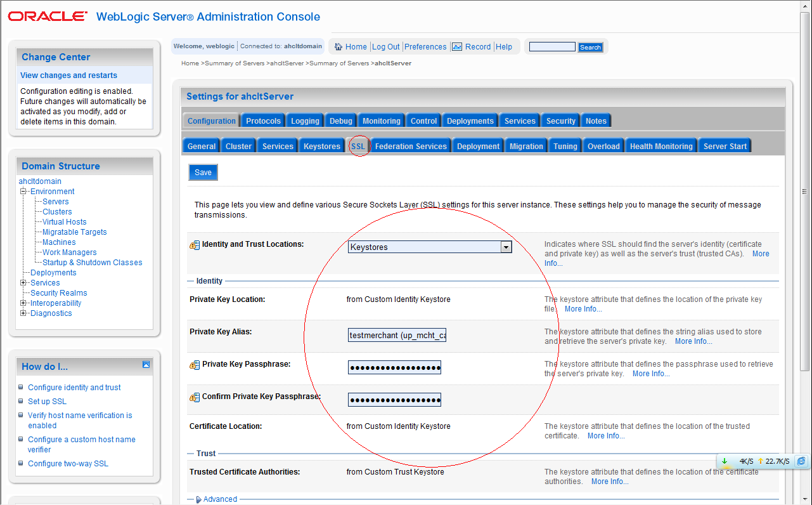Minimize the How do I... panel
Image resolution: width=812 pixels, height=505 pixels.
146,365
